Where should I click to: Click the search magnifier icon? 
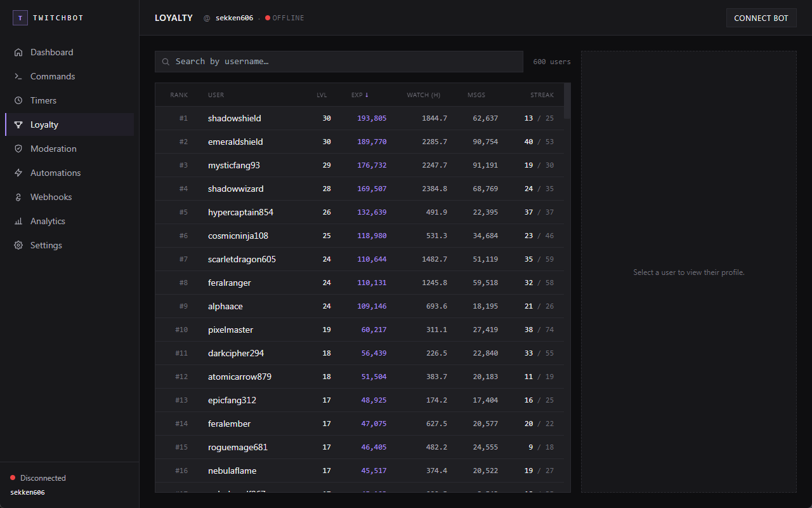tap(166, 62)
